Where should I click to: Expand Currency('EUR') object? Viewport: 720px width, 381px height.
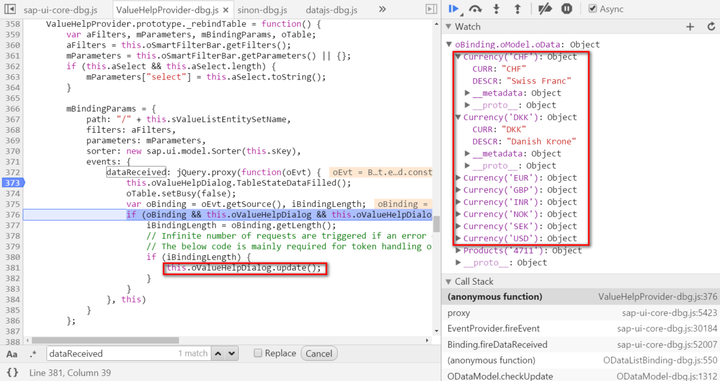click(x=458, y=178)
